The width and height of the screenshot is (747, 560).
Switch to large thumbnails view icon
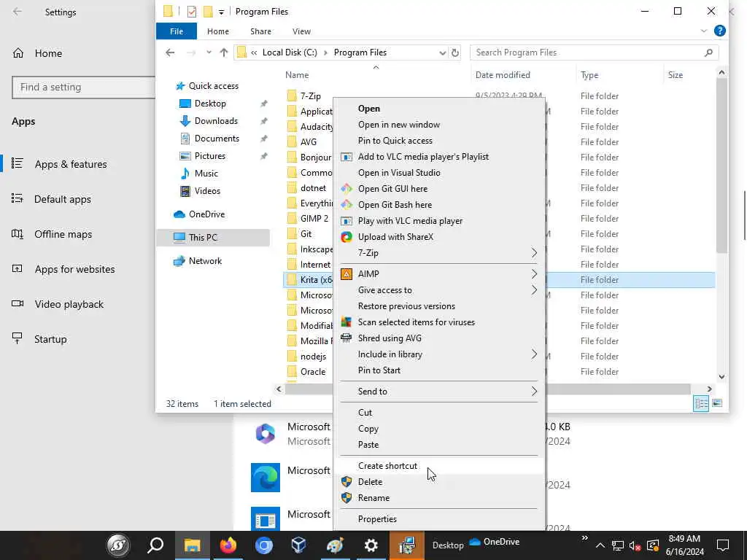point(717,403)
